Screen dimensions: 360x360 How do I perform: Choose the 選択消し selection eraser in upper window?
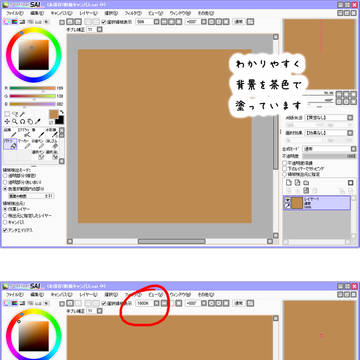52,155
